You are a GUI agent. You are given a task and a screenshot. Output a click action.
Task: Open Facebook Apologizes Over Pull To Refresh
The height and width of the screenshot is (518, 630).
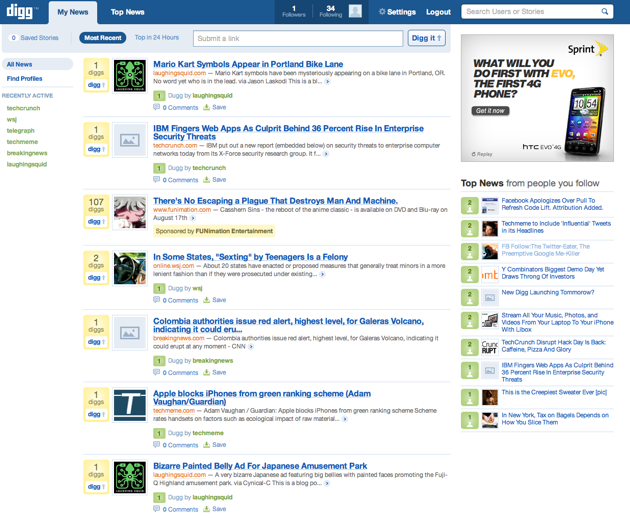(552, 204)
